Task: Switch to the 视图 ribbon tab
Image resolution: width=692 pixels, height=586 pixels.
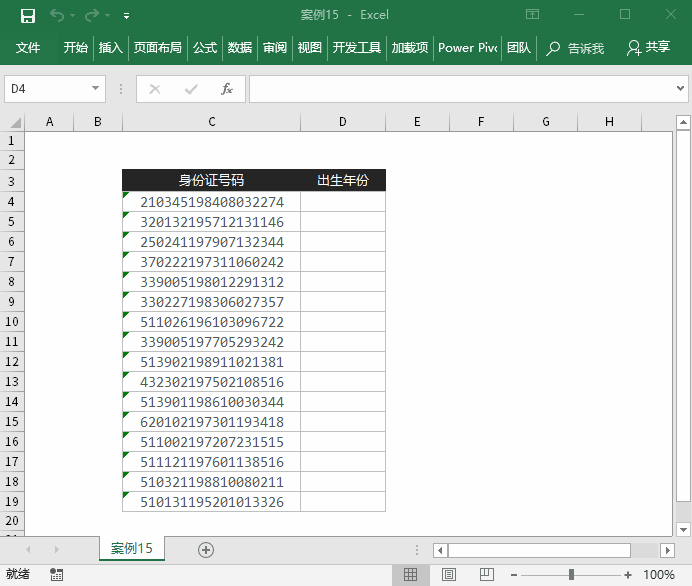Action: coord(309,47)
